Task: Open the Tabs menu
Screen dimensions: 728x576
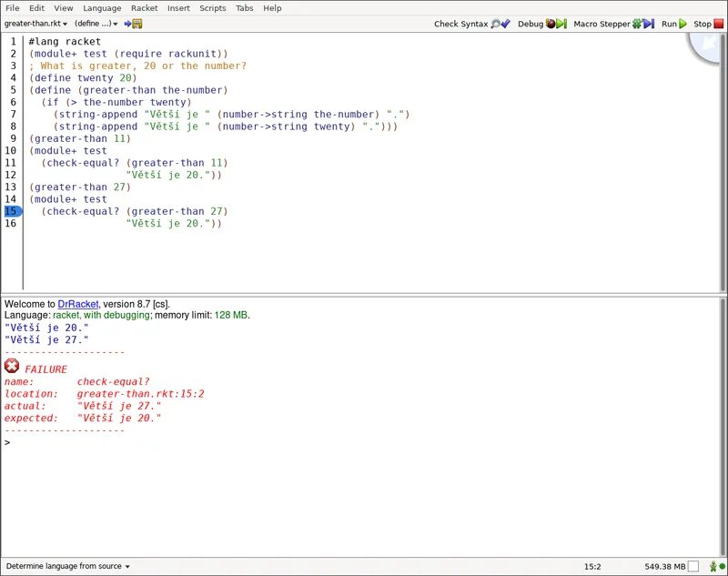Action: [245, 8]
